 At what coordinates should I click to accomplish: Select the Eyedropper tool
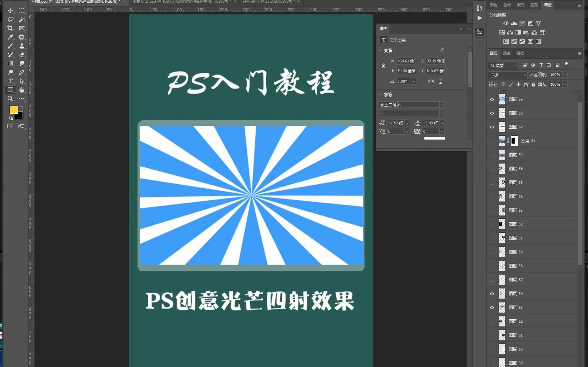point(10,37)
